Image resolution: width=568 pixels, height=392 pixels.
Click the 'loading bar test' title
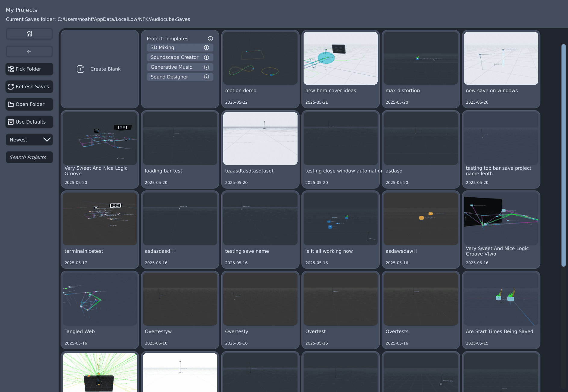point(164,171)
